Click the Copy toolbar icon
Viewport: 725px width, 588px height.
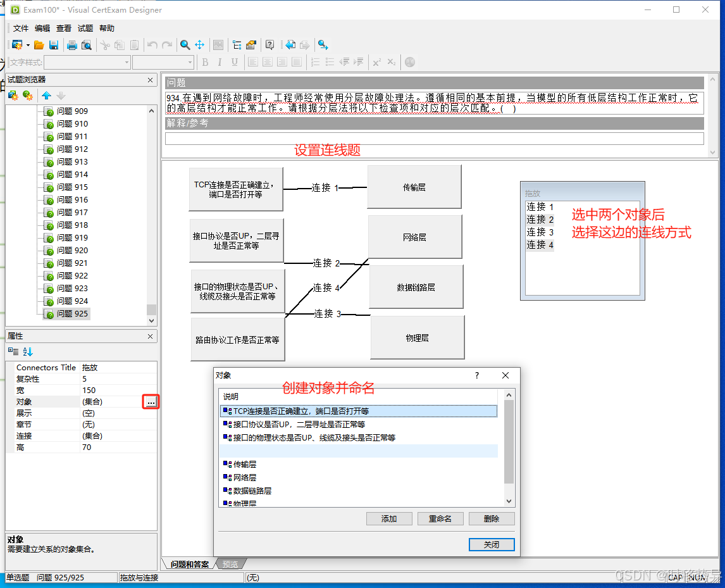[120, 45]
